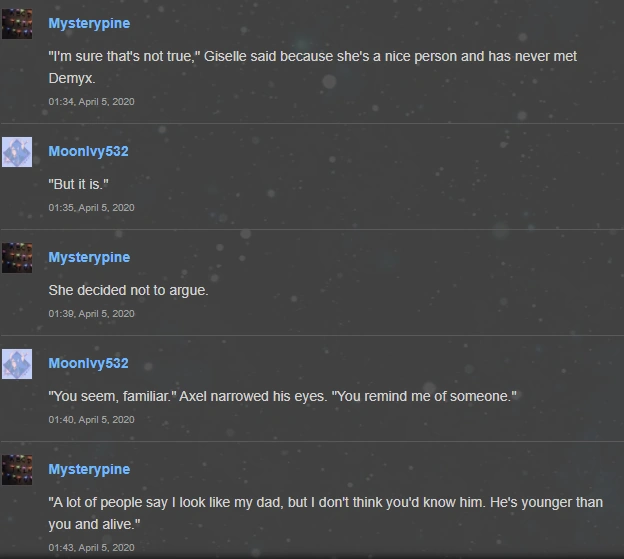Select the 01:40, April 5, 2020 timestamp
Viewport: 624px width, 559px height.
[x=91, y=420]
